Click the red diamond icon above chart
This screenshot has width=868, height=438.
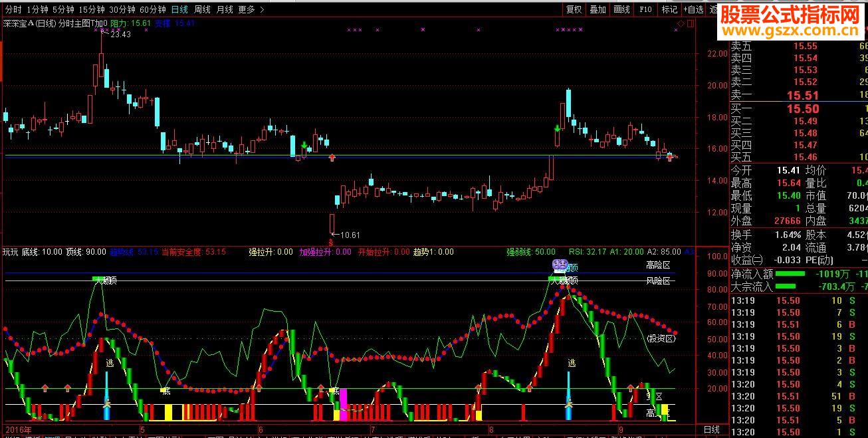[x=681, y=24]
